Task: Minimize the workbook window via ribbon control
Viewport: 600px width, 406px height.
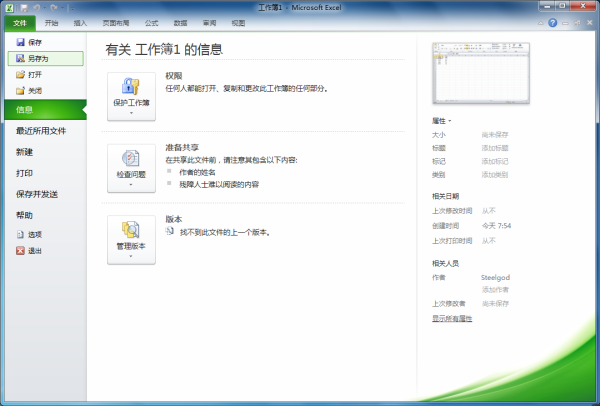Action: pos(565,23)
